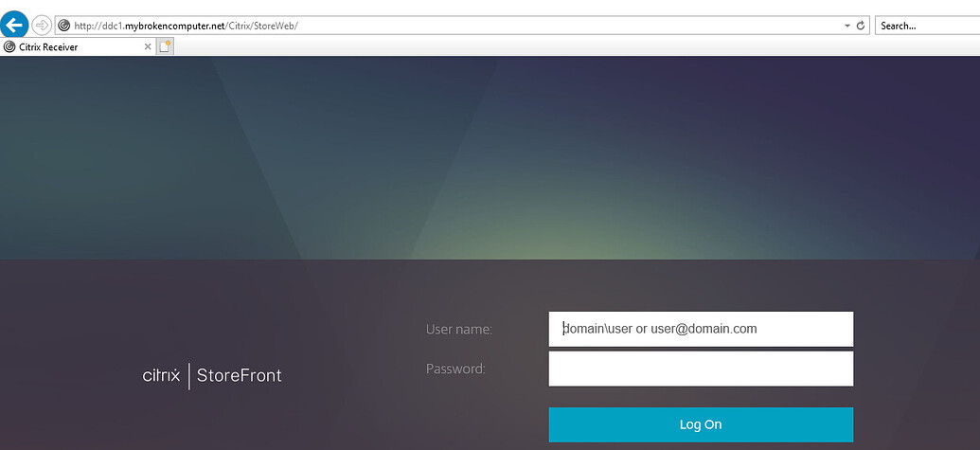Viewport: 980px width, 450px height.
Task: Close the Citrix Receiver tab
Action: click(x=147, y=46)
